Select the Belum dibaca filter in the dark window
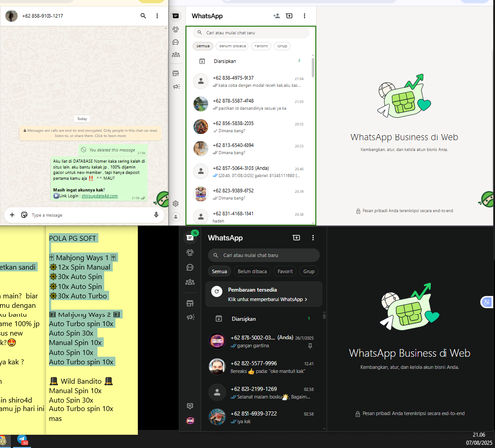495x448 pixels. [x=252, y=271]
